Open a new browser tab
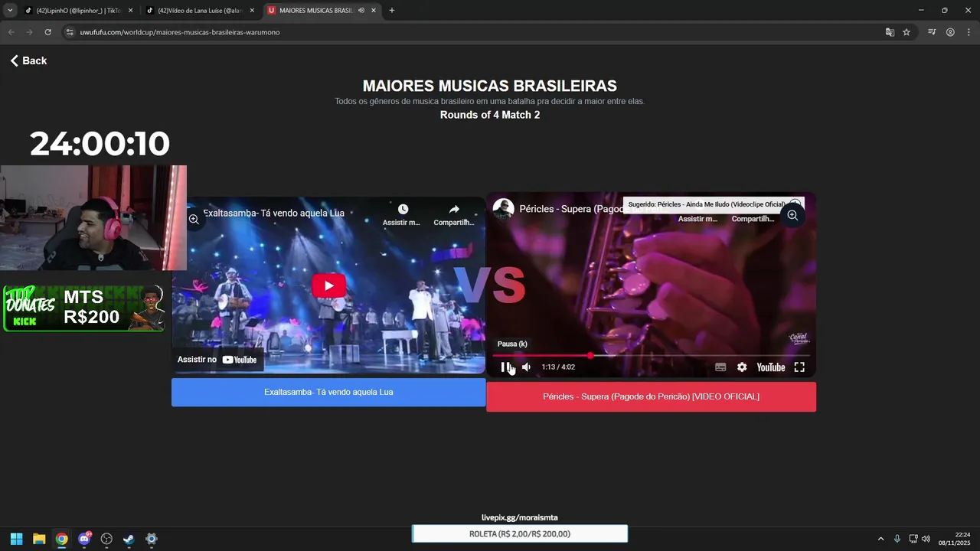The image size is (980, 551). (x=392, y=11)
